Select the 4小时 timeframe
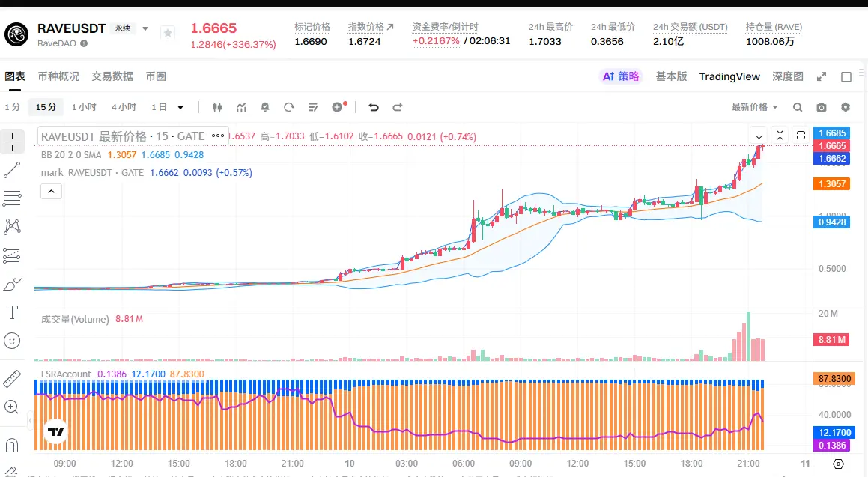Image resolution: width=868 pixels, height=477 pixels. tap(124, 107)
